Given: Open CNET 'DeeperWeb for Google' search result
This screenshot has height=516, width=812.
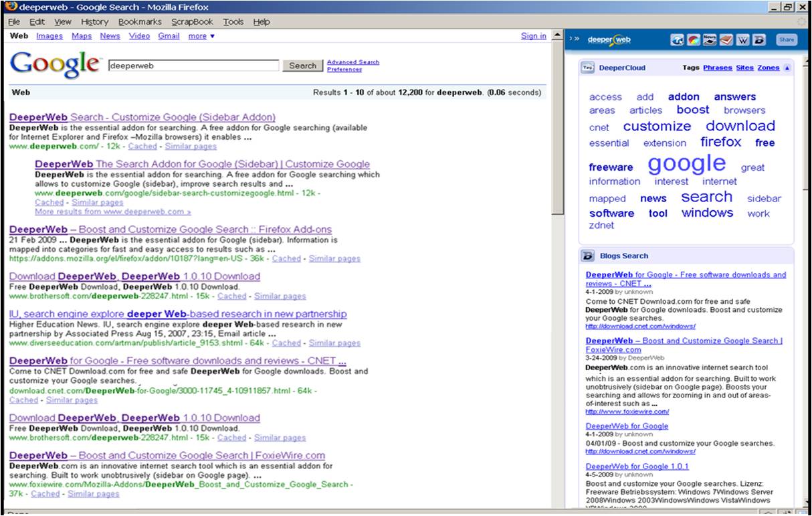Looking at the screenshot, I should coord(178,361).
